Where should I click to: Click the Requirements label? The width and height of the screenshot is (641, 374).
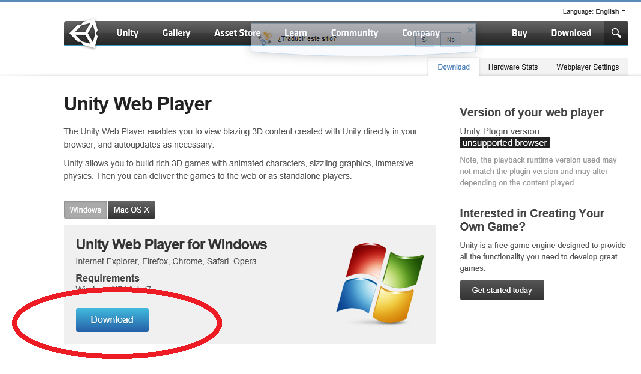[x=108, y=278]
